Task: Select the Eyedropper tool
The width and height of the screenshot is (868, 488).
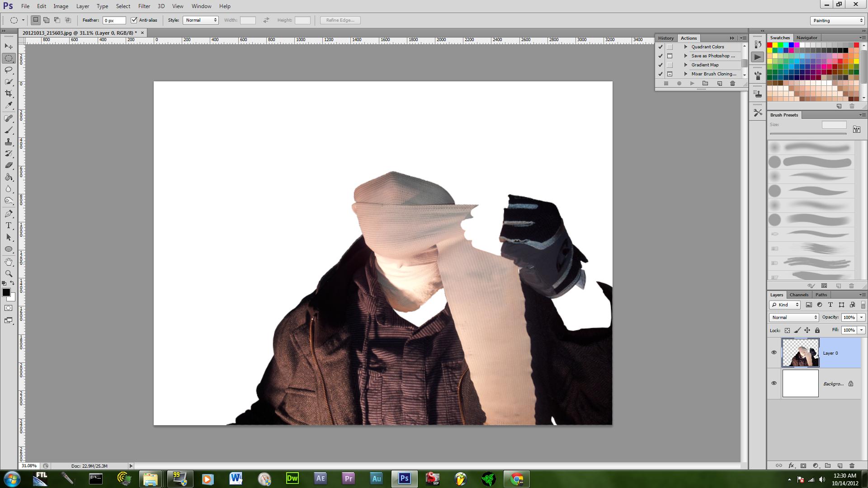Action: [x=9, y=105]
